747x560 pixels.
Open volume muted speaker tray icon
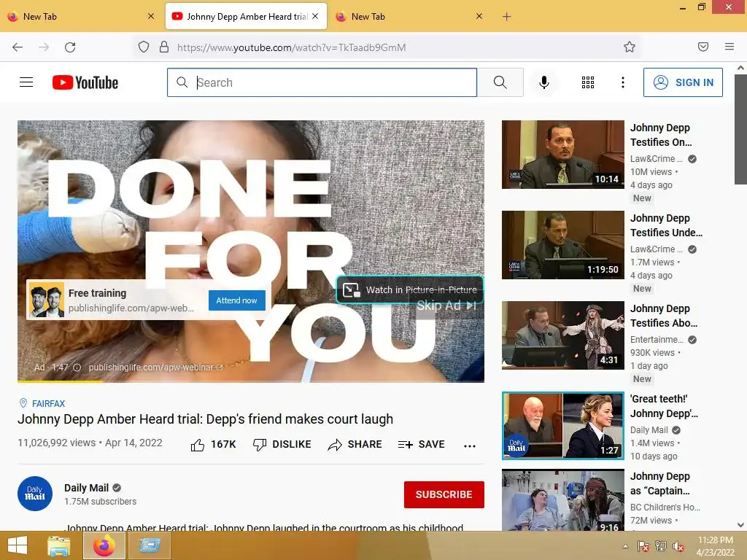click(x=678, y=546)
